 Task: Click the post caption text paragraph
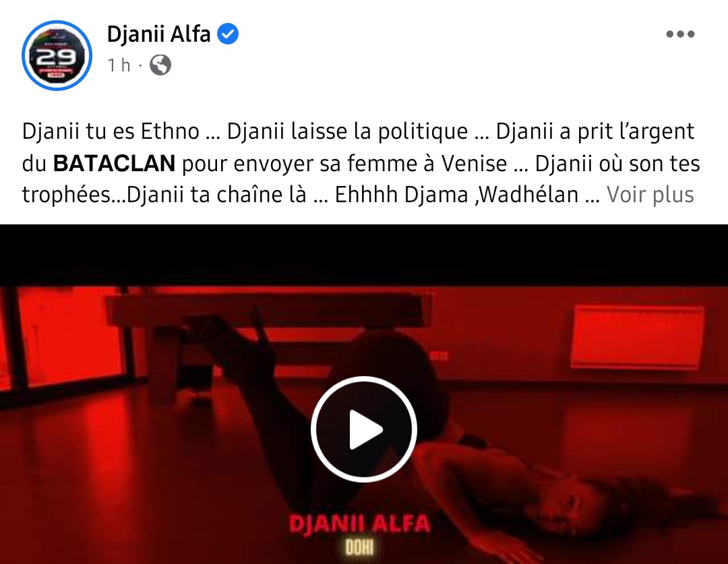(361, 163)
